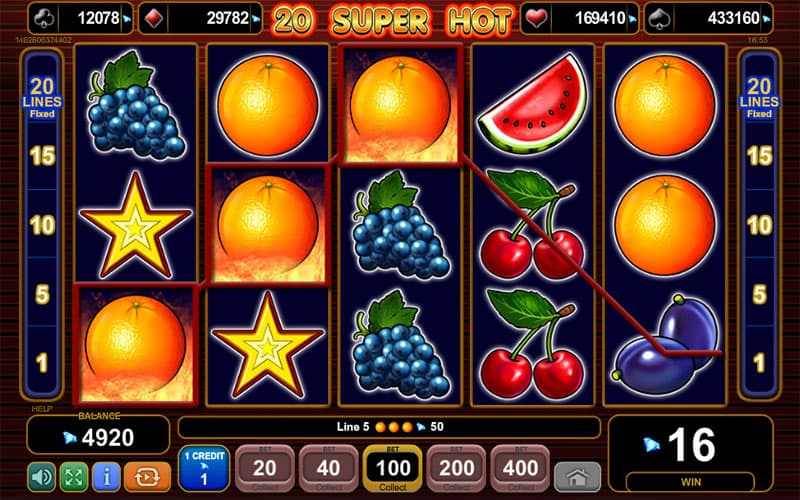Mute sound with the green speaker icon
Image resolution: width=800 pixels, height=500 pixels.
42,477
